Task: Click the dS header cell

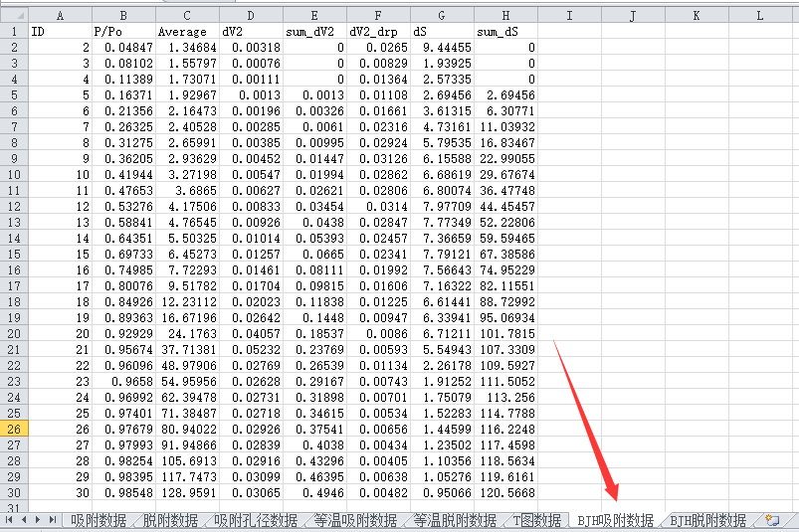Action: pos(443,32)
